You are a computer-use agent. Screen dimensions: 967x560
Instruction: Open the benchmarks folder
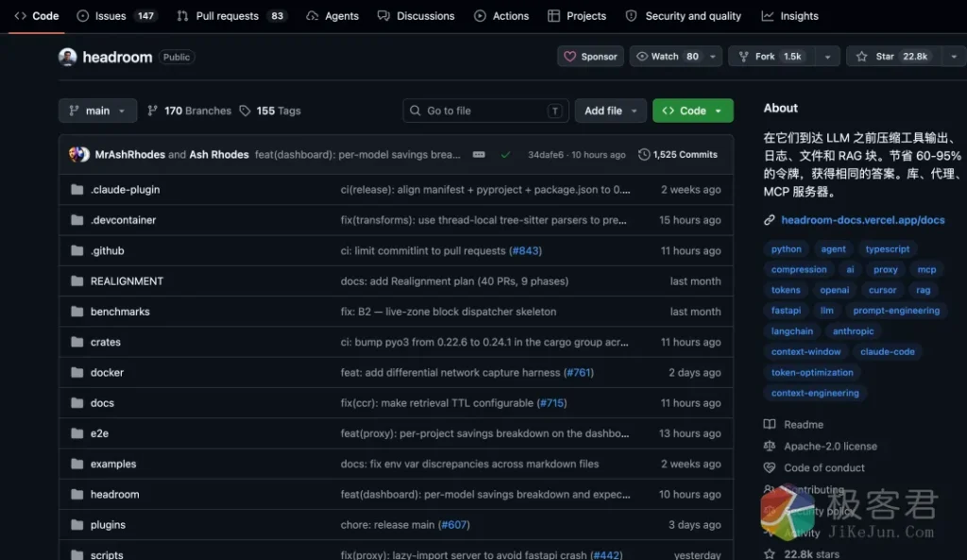coord(120,312)
